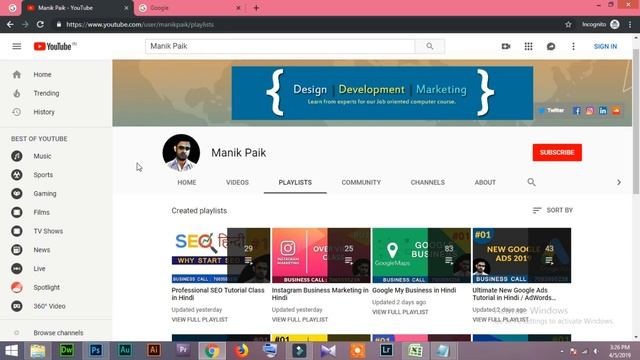View full playlist for Instagram Business Marketing
The height and width of the screenshot is (360, 640).
point(300,320)
